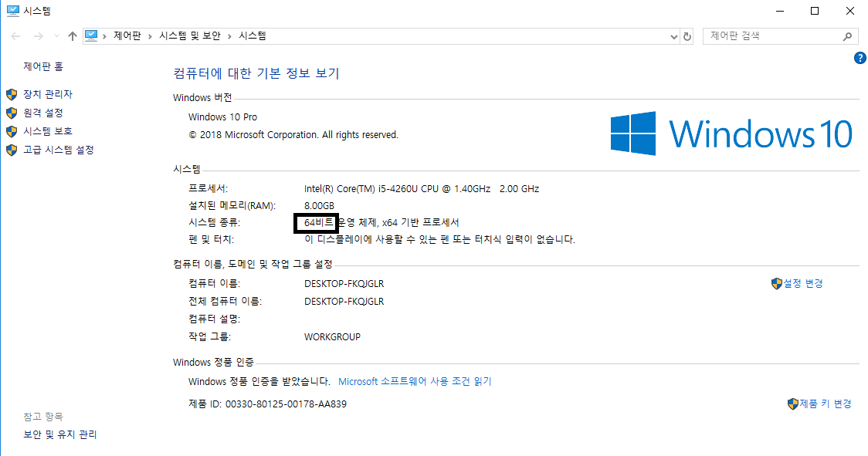Click the processor value Intel(R) Core(TM) i5-4260U

point(422,189)
